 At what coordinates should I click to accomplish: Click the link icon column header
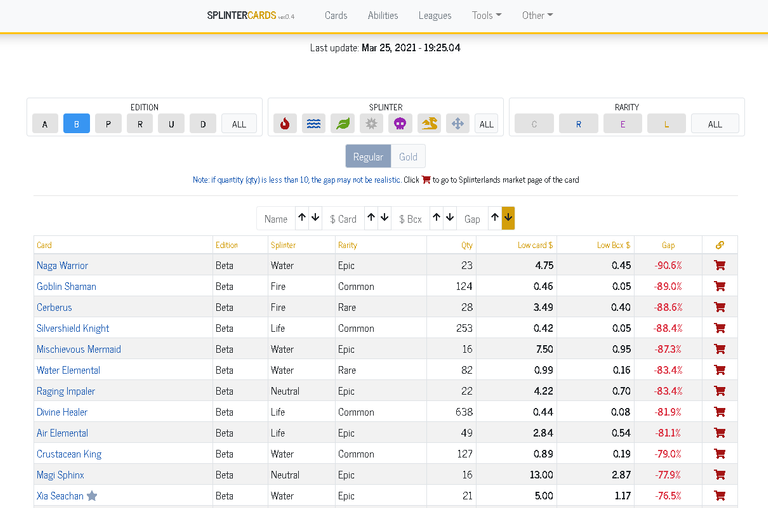(x=720, y=245)
